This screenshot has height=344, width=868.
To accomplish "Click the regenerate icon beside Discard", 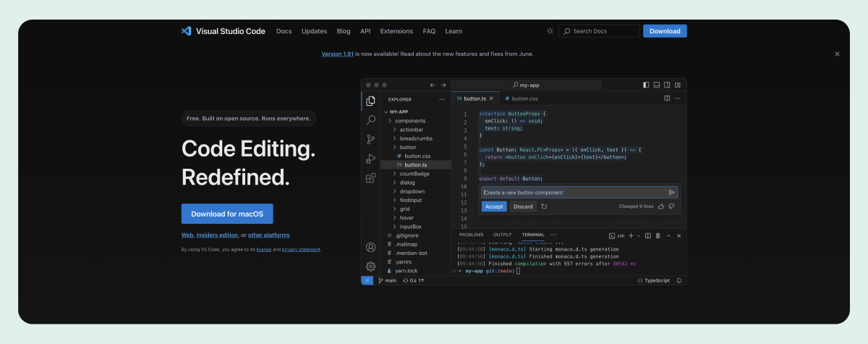I will [x=544, y=206].
